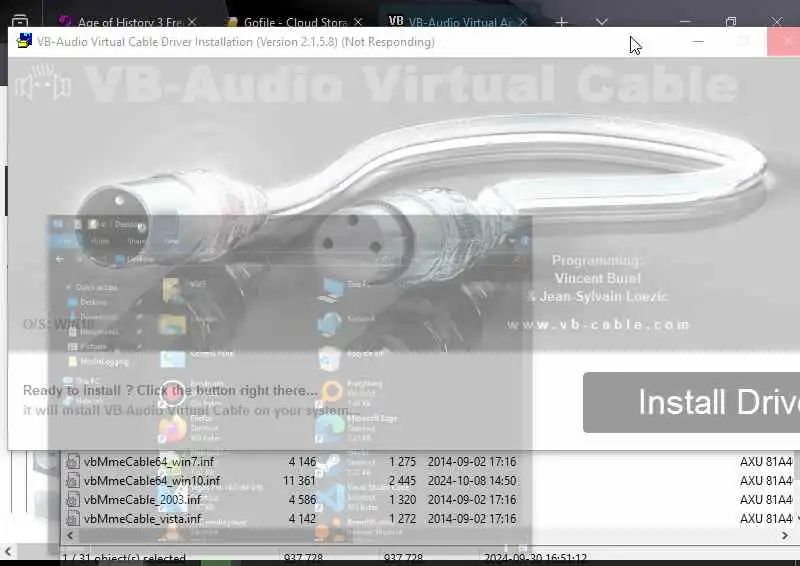Click the date of vbMmeCable_vista.inf row
This screenshot has width=800, height=566.
click(x=472, y=519)
